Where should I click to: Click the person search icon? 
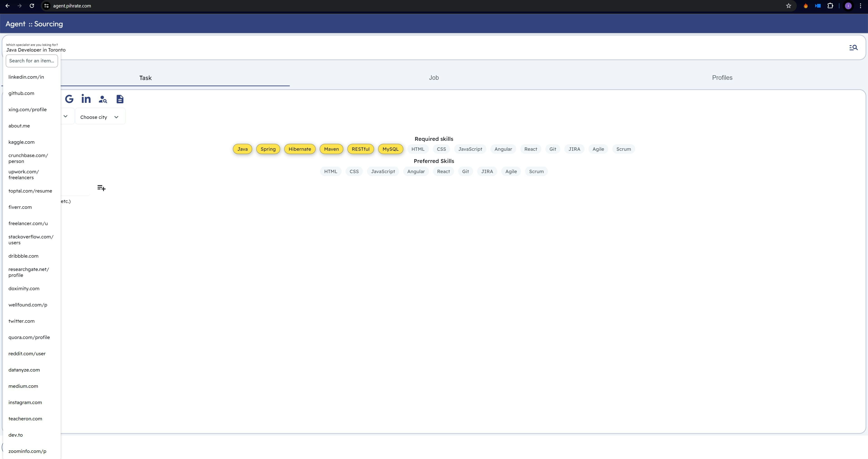pos(103,99)
